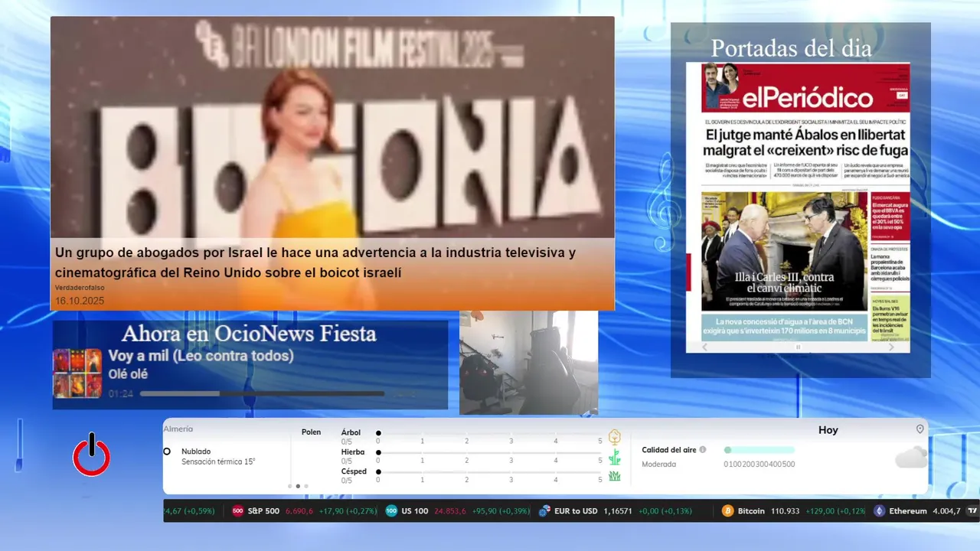The width and height of the screenshot is (980, 551).
Task: Click the Hoy heading in weather widget
Action: tap(828, 430)
